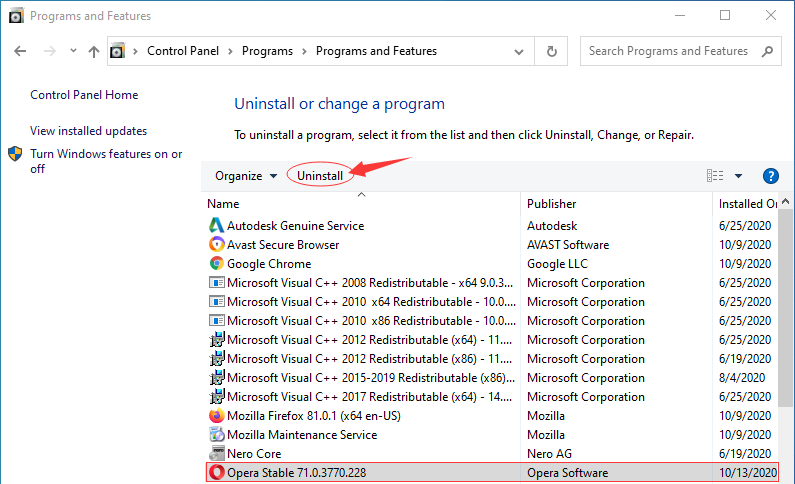Click the Autodesk publisher cell

[x=552, y=226]
